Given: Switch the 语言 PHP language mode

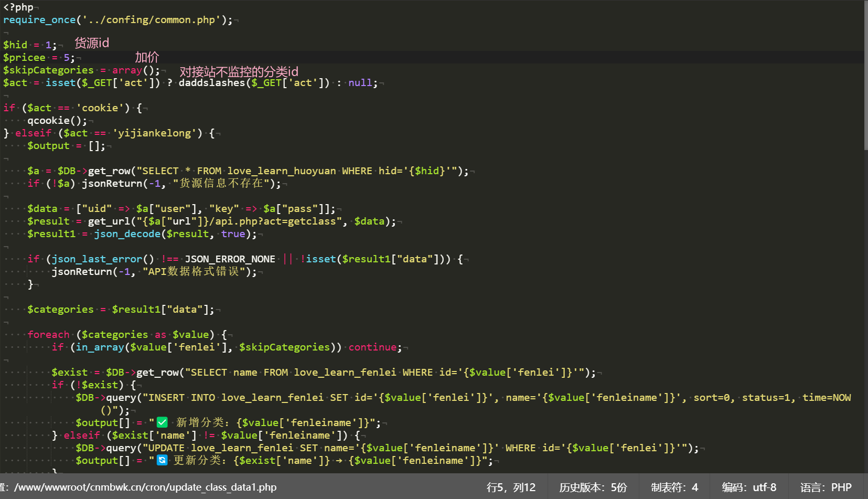Looking at the screenshot, I should [826, 487].
